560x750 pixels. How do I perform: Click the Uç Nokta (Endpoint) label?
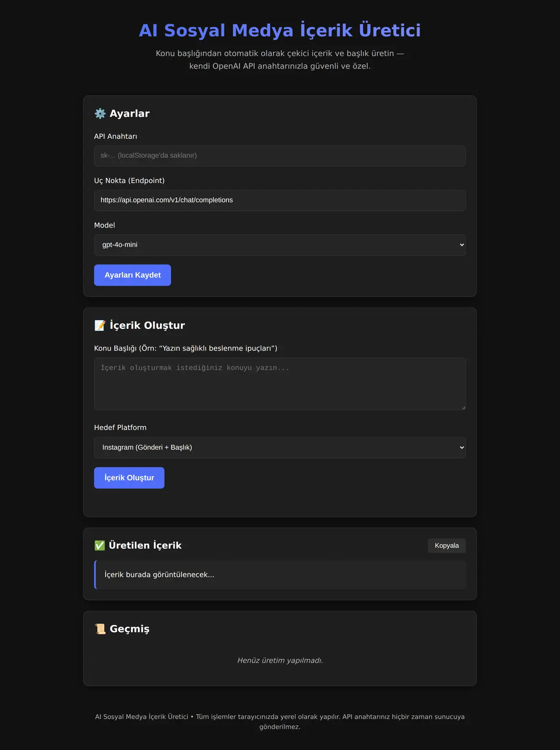tap(129, 181)
